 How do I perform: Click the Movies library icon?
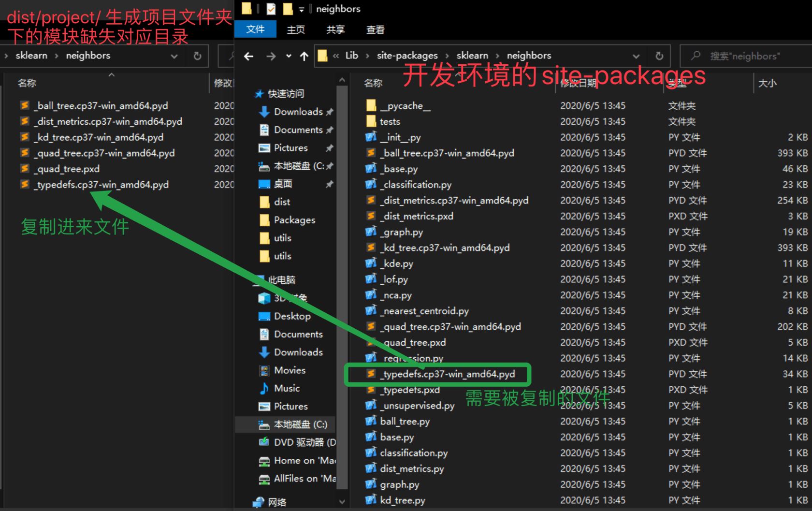[264, 370]
